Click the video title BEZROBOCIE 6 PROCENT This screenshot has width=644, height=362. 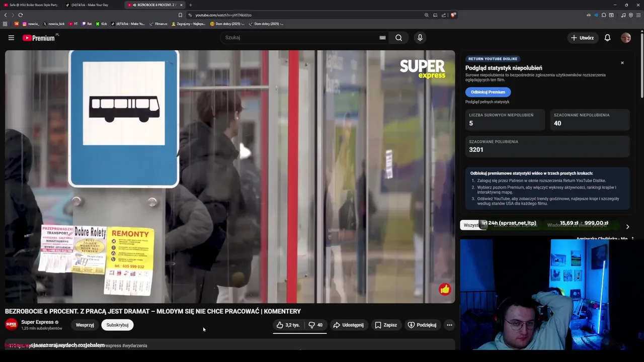click(x=153, y=311)
